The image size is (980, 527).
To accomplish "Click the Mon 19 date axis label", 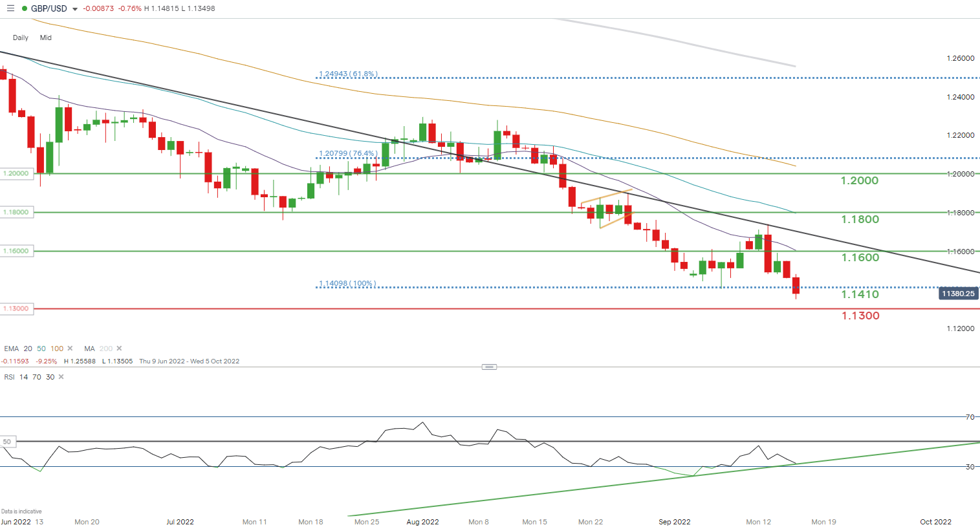I will (823, 522).
